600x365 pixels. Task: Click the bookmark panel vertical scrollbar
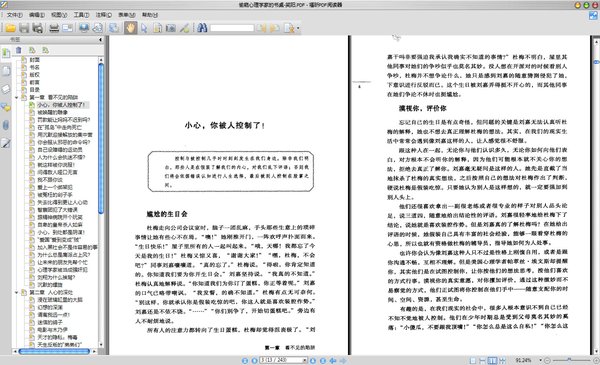[x=101, y=138]
